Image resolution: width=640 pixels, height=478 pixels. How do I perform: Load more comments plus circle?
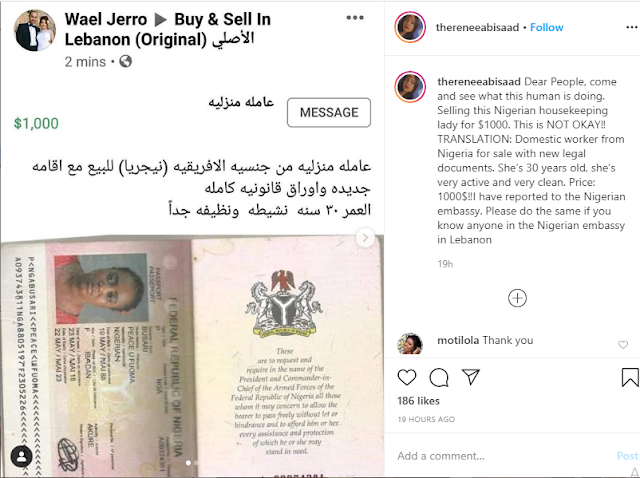click(517, 298)
